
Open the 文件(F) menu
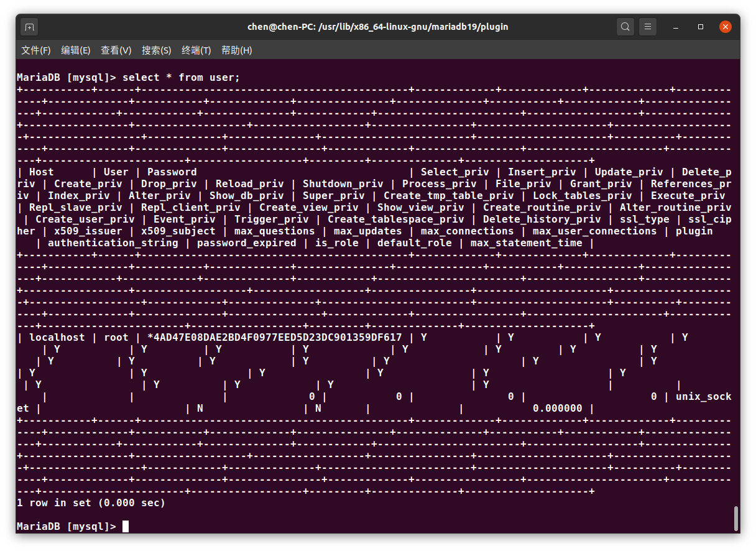click(35, 50)
